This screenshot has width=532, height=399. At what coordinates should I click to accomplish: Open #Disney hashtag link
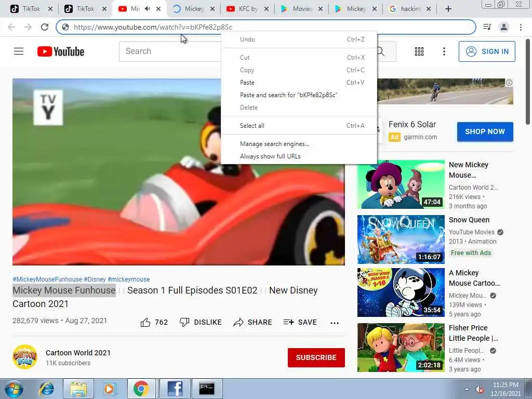tap(95, 279)
